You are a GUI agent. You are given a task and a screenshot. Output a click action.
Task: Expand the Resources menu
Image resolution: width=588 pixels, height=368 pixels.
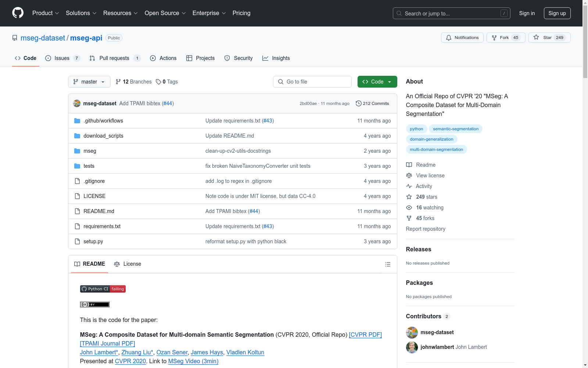[121, 13]
